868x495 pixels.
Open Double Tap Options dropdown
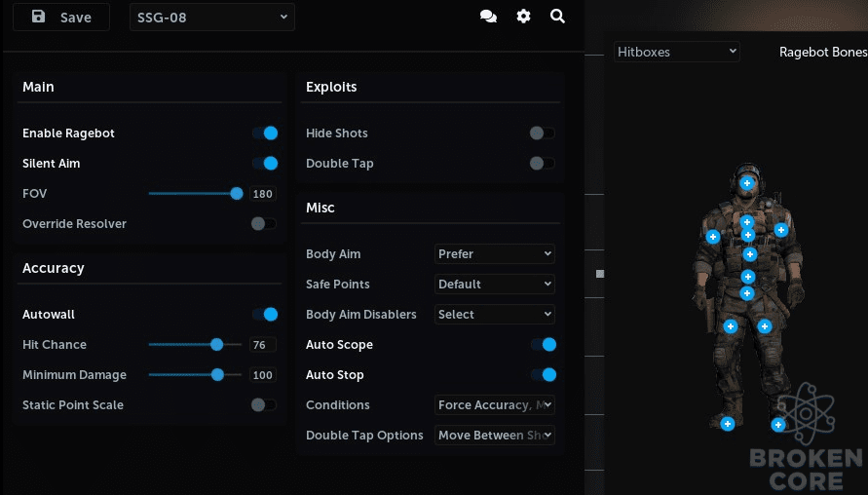coord(494,436)
